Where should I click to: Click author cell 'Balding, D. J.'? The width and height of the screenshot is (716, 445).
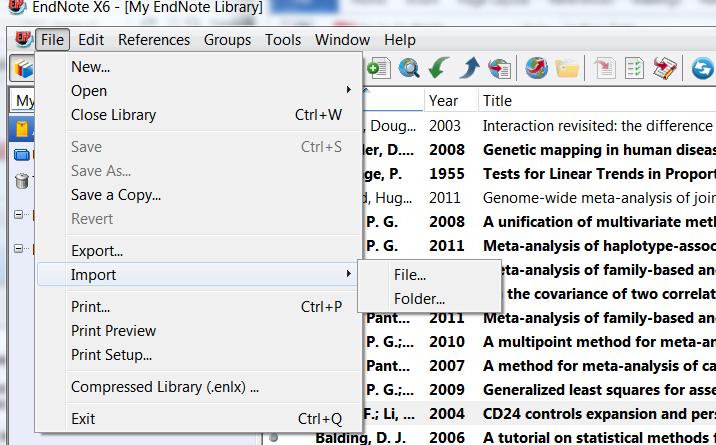[x=360, y=437]
